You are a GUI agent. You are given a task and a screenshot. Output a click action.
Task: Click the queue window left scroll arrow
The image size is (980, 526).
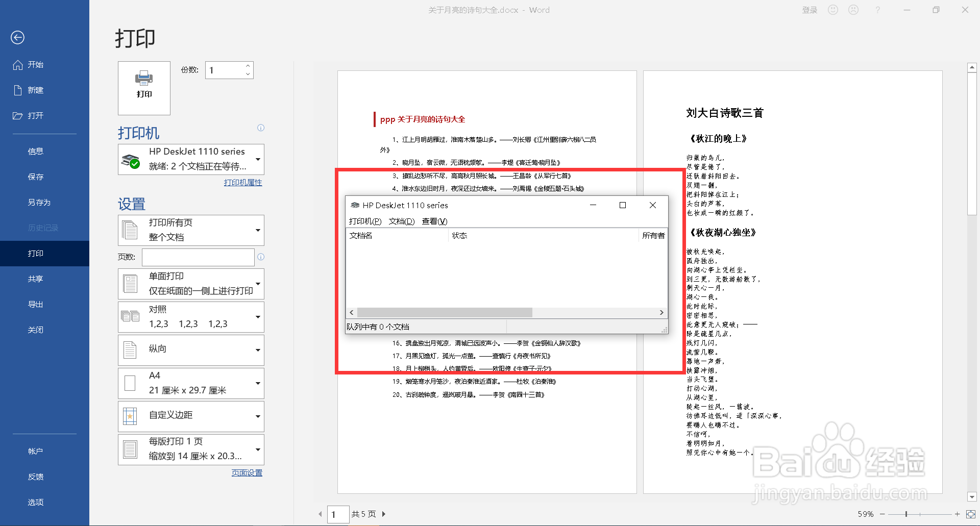click(352, 312)
